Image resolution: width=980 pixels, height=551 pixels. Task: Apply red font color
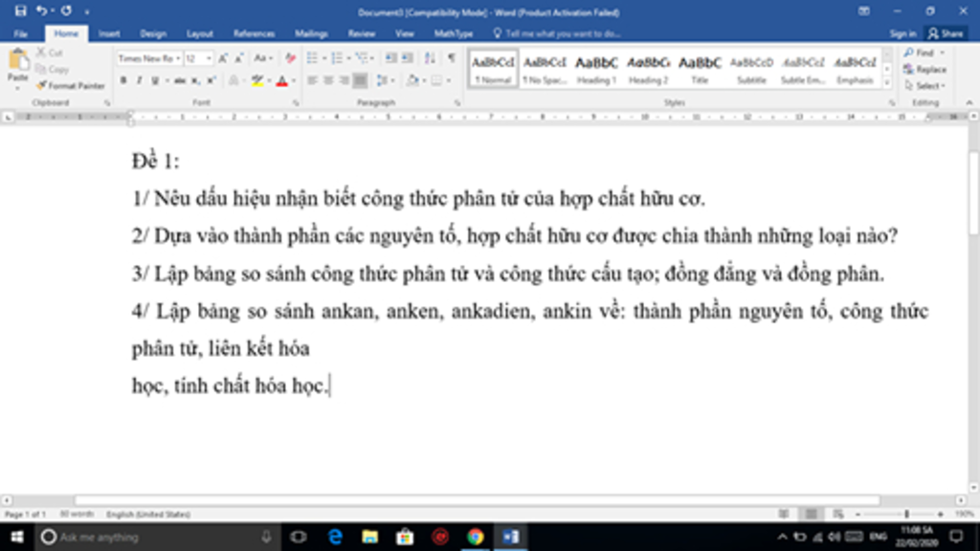282,80
